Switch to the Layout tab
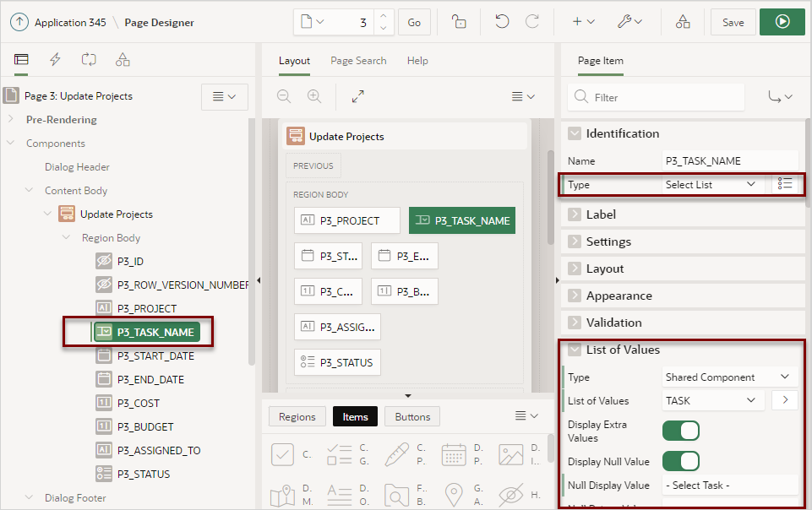 coord(294,61)
